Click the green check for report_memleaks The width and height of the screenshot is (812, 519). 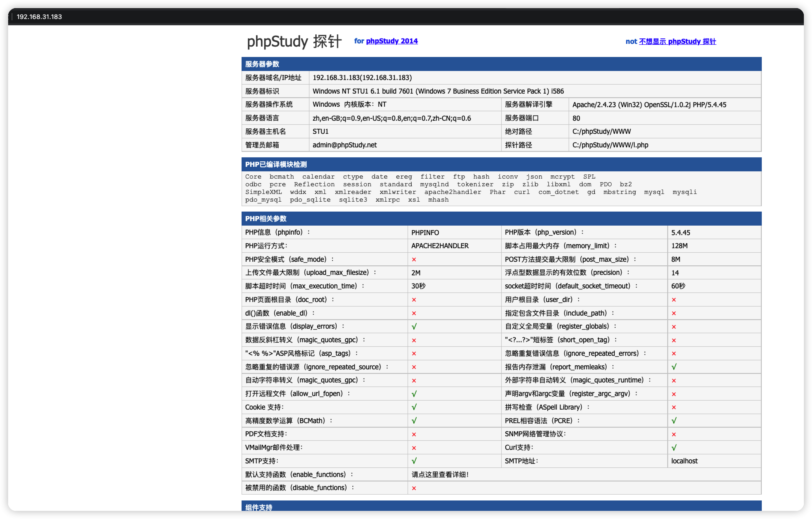click(x=674, y=367)
